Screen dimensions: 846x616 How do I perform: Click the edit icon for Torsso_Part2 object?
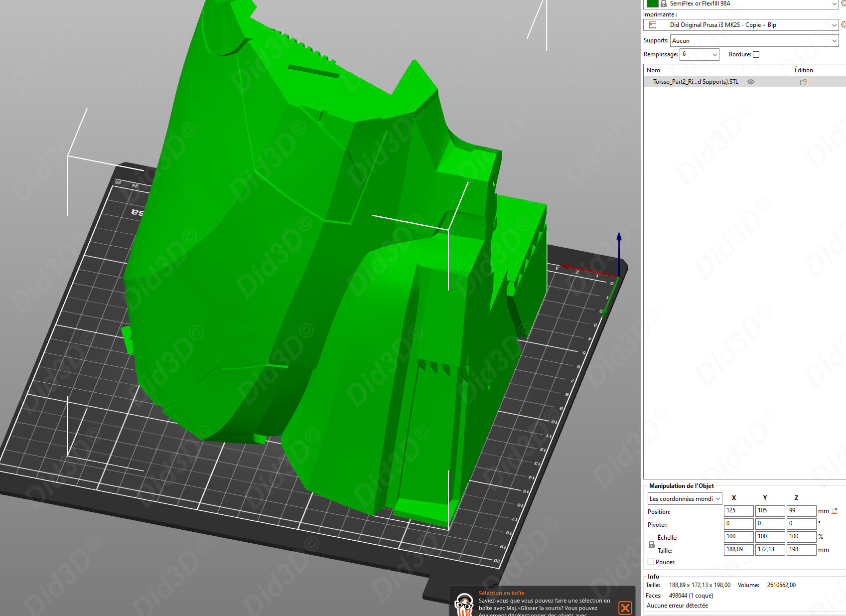point(803,82)
